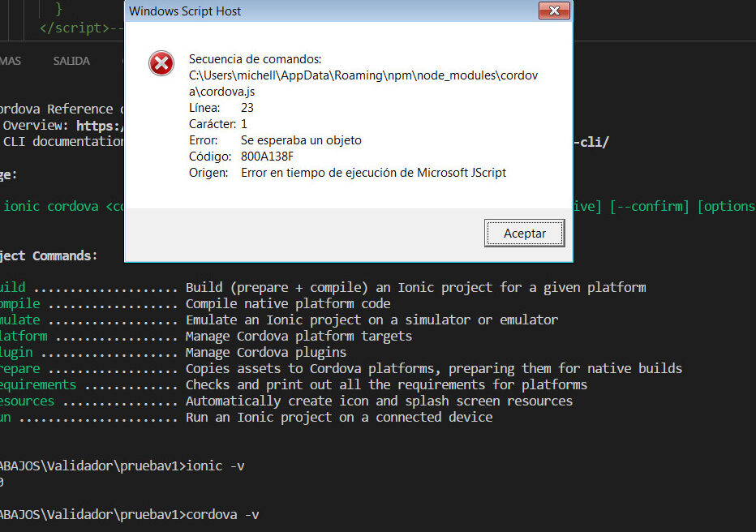Click the 'Project Commands:' heading
The image size is (756, 532).
coord(49,255)
